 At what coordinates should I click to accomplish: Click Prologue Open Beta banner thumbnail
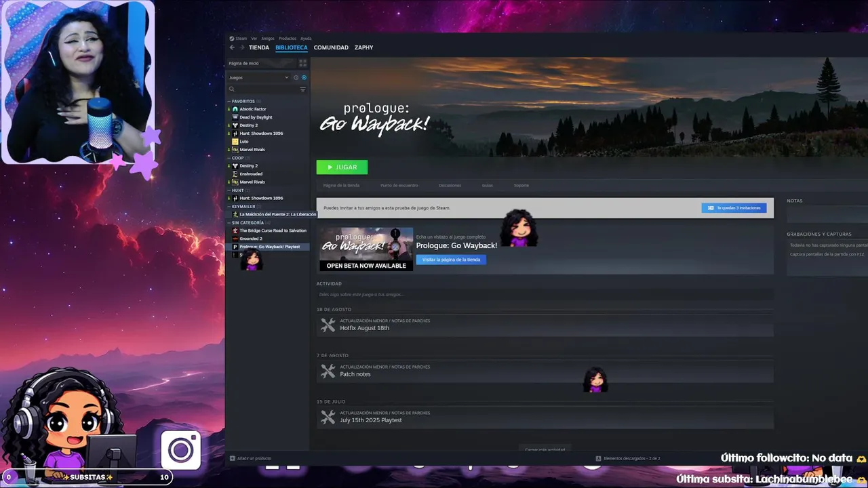[366, 249]
